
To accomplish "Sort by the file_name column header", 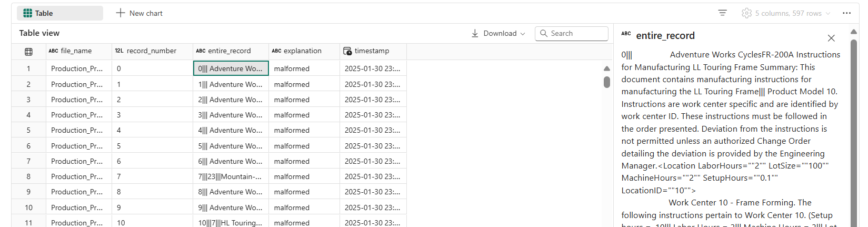I will 76,51.
